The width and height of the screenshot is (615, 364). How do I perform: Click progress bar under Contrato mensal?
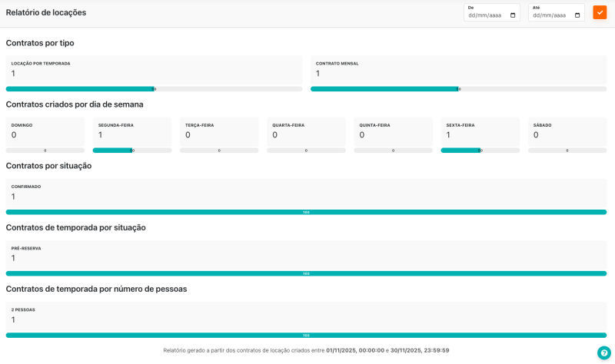[458, 89]
